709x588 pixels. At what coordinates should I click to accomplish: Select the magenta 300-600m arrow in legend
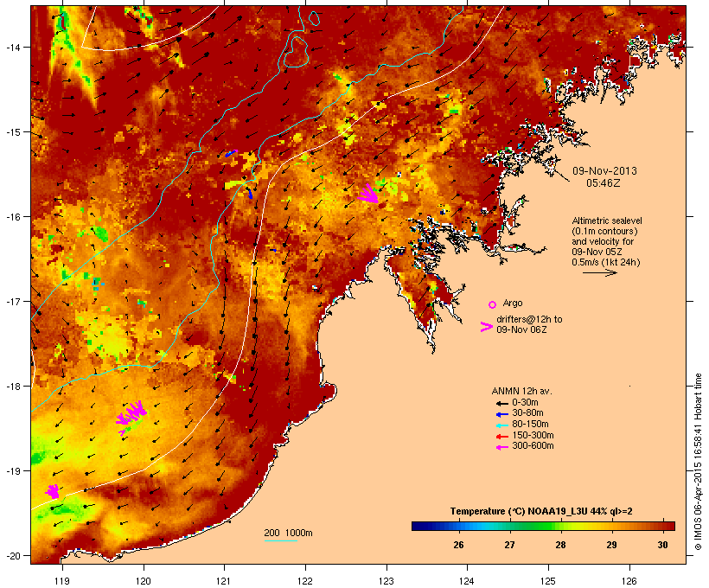coord(501,447)
